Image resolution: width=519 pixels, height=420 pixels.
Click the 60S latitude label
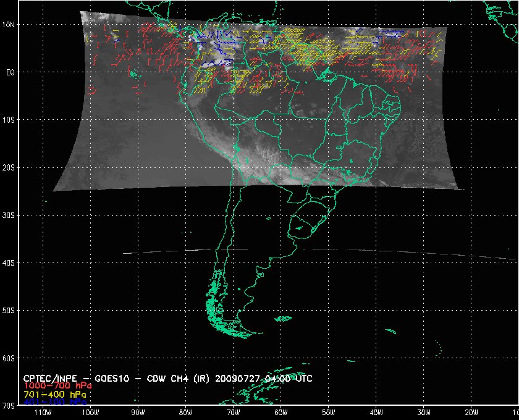(8, 358)
